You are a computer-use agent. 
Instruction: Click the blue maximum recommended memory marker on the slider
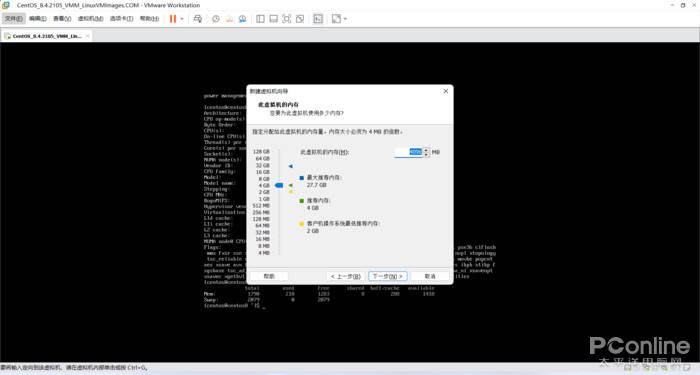coord(291,166)
